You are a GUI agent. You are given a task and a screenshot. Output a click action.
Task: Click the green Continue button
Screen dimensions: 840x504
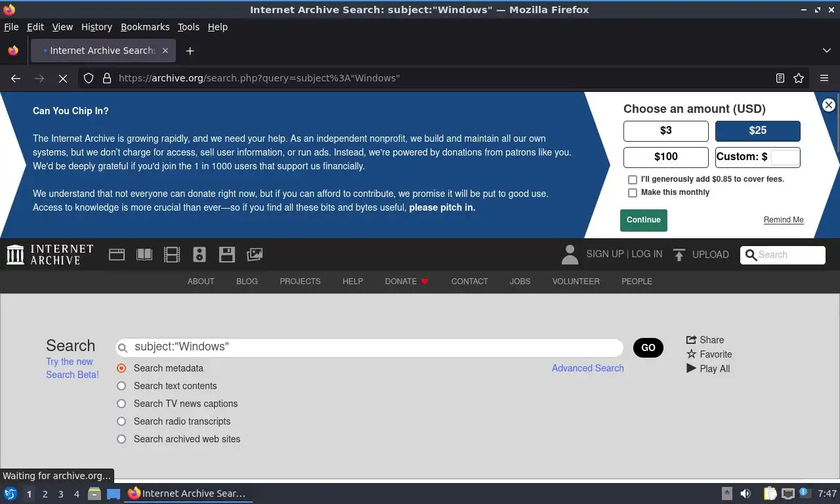[644, 220]
